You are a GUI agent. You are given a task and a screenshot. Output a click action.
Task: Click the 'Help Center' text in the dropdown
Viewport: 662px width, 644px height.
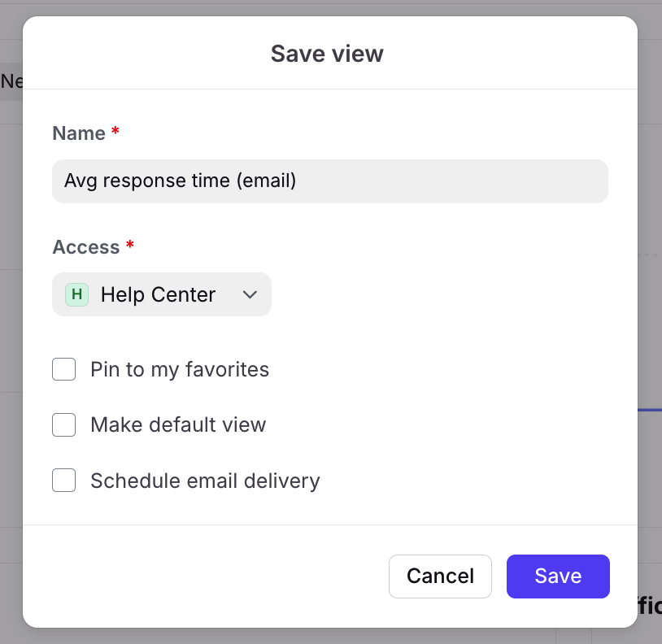point(159,294)
